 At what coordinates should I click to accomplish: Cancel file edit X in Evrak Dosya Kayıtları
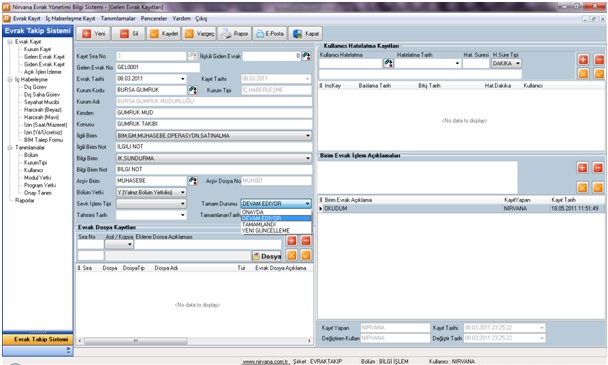click(x=292, y=255)
